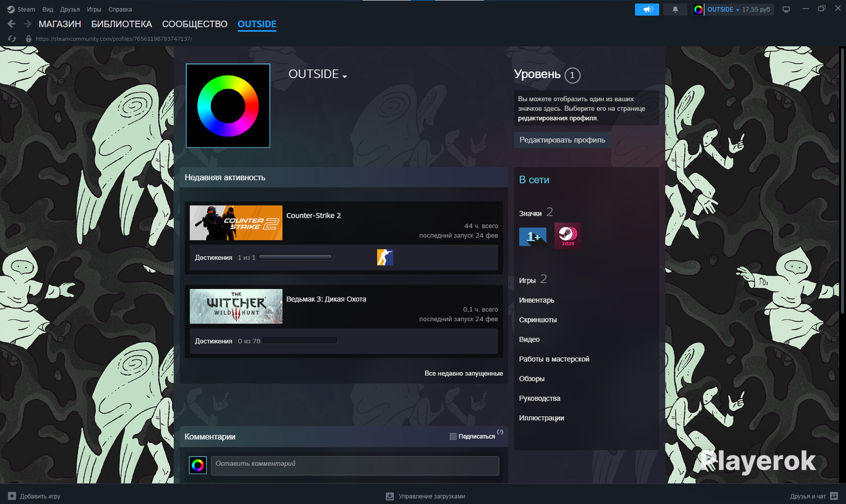Image resolution: width=846 pixels, height=504 pixels.
Task: Open the notifications bell
Action: coord(675,10)
